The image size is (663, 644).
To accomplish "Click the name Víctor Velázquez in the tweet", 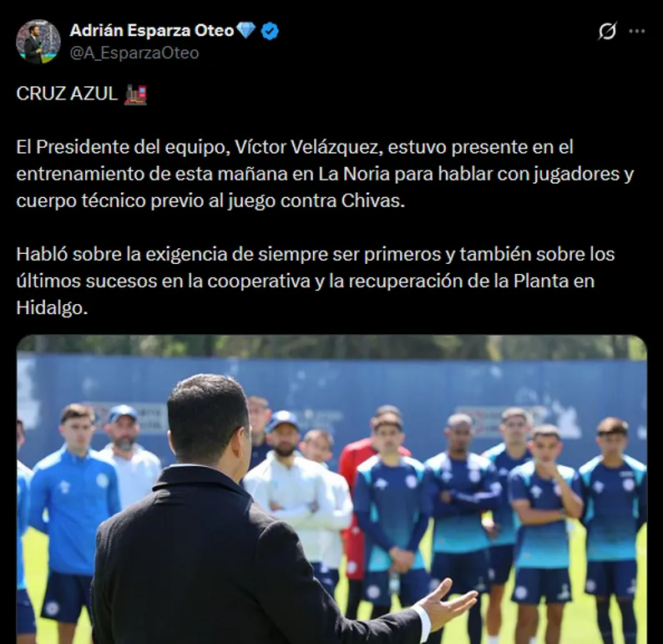I will (x=309, y=147).
